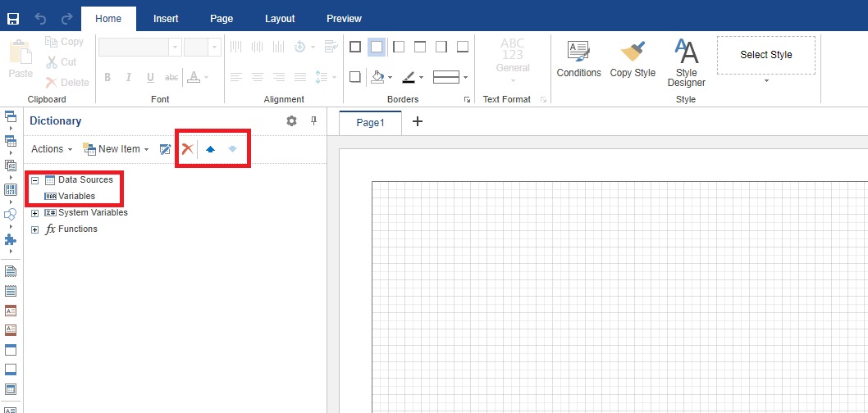Click the Undo arrow icon
This screenshot has width=868, height=413.
click(x=40, y=19)
